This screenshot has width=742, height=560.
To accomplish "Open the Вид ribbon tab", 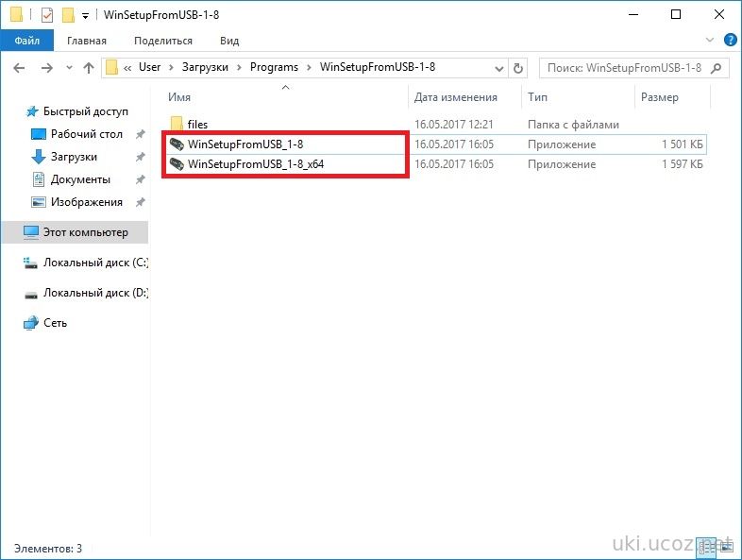I will tap(229, 41).
